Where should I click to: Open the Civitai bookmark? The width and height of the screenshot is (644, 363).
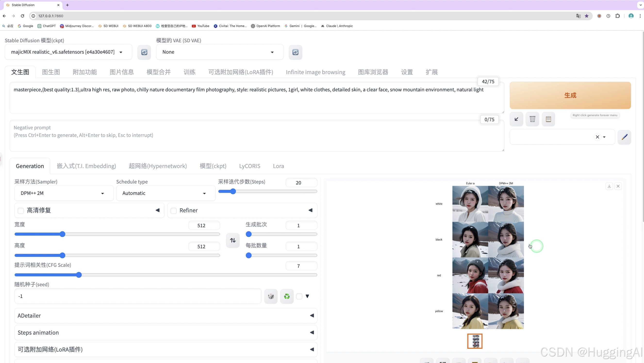pos(230,26)
